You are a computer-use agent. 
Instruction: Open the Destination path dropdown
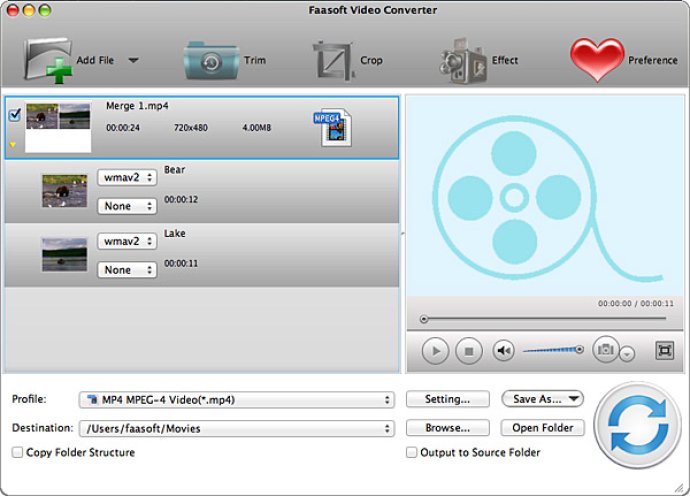tap(237, 429)
